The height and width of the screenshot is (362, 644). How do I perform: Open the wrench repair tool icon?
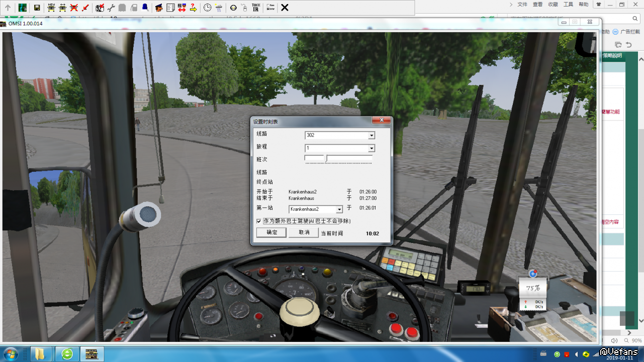pos(111,8)
